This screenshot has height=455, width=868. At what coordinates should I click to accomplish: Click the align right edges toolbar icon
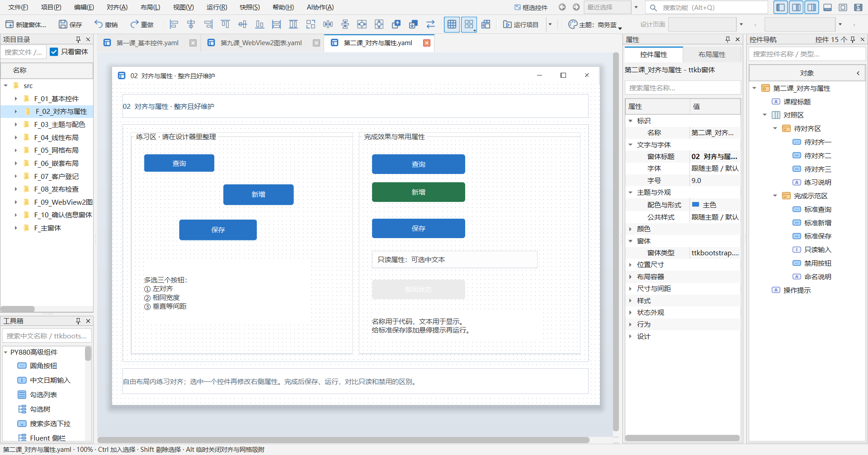tap(208, 24)
